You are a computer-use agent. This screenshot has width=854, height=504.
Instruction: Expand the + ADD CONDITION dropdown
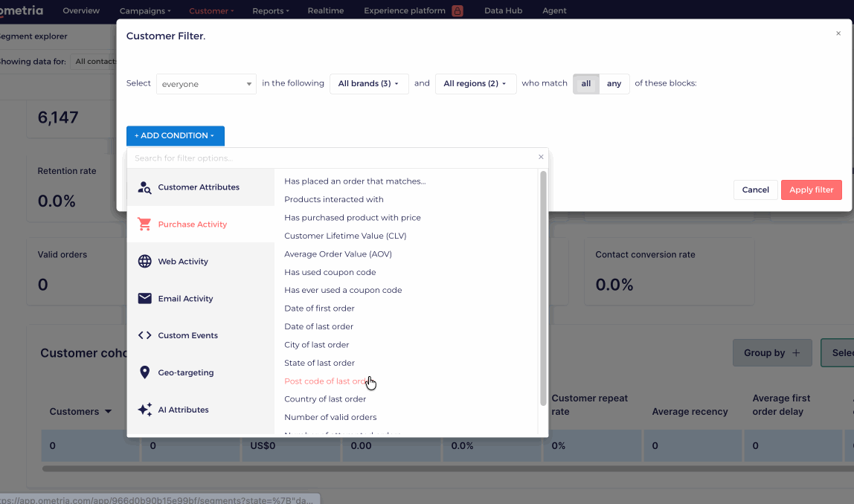pyautogui.click(x=175, y=135)
